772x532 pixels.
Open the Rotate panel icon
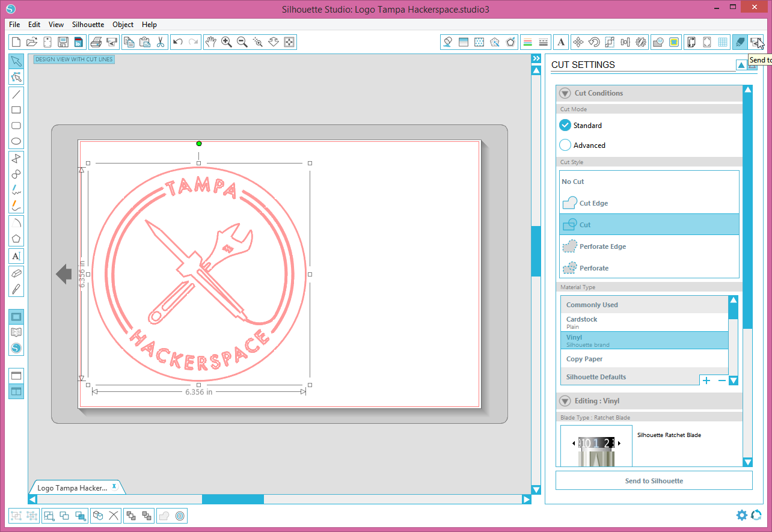(594, 42)
